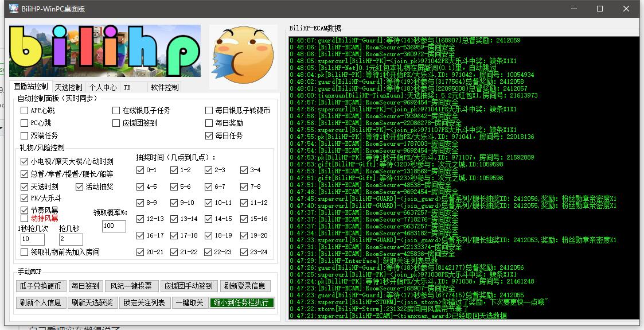Enable 每日银瓜子转硬币 checkbox
644x330 pixels.
pos(209,110)
